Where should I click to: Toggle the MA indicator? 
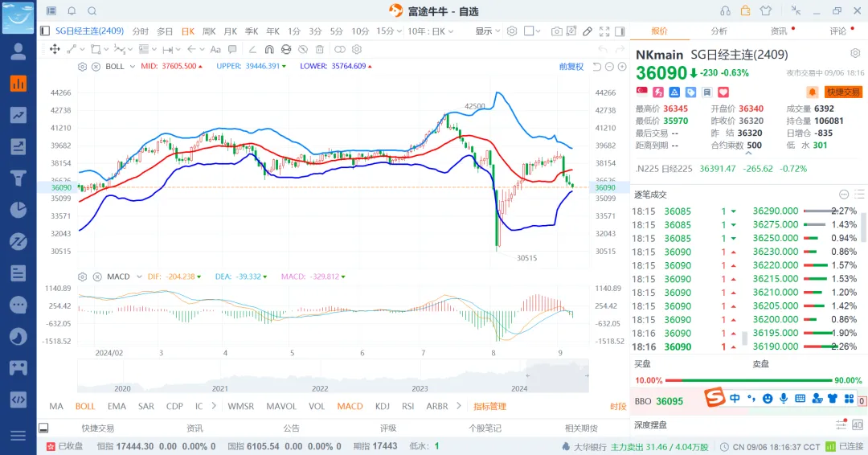click(56, 406)
